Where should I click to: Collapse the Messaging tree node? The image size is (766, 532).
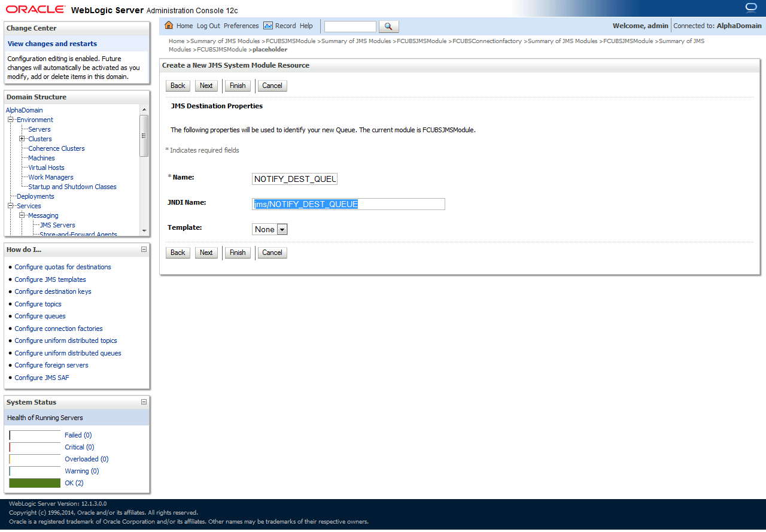(22, 215)
